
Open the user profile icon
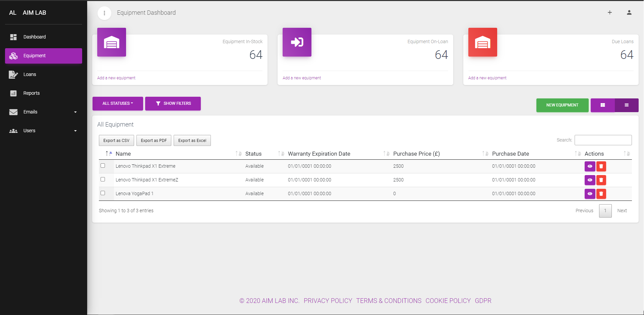coord(629,12)
